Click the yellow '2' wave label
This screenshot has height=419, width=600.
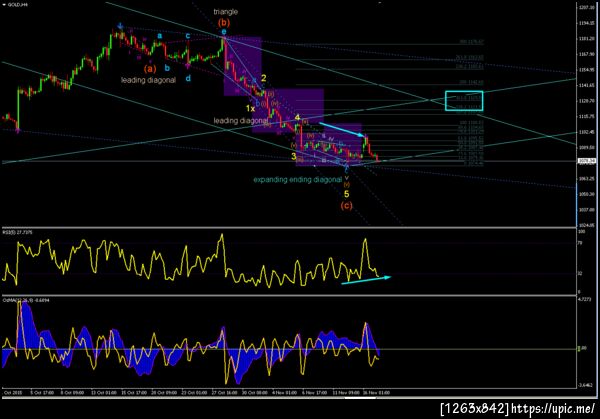263,78
